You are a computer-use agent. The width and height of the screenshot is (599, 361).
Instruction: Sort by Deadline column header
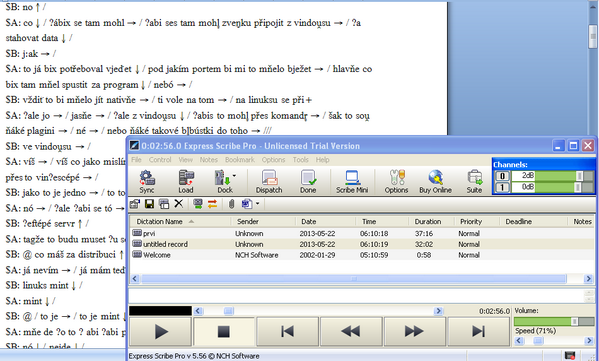pos(533,222)
